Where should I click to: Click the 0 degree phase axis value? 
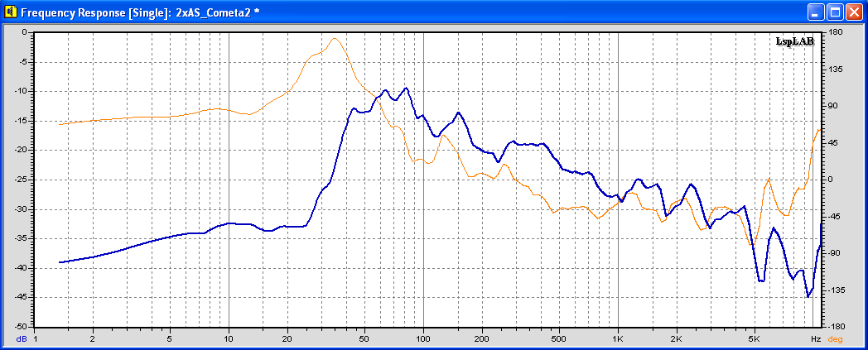click(831, 180)
